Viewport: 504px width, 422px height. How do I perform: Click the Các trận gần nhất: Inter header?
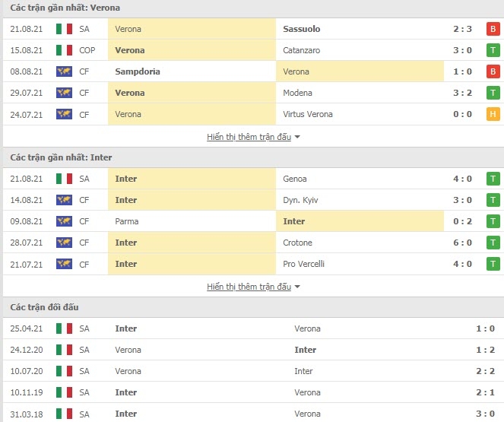(x=61, y=157)
